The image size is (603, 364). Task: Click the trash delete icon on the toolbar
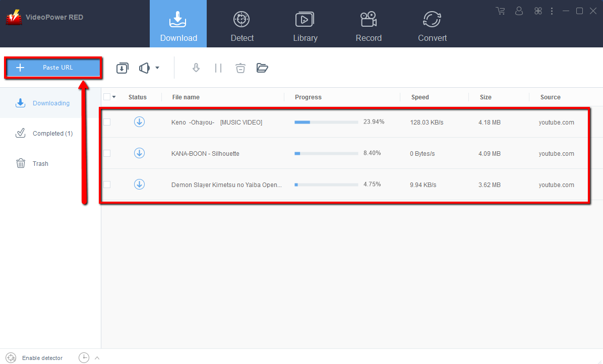tap(240, 68)
